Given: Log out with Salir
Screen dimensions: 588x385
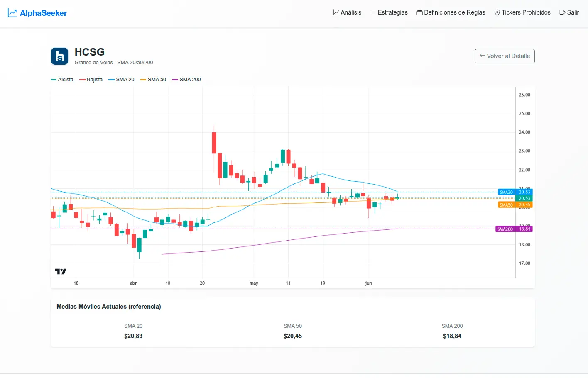Looking at the screenshot, I should [x=569, y=12].
